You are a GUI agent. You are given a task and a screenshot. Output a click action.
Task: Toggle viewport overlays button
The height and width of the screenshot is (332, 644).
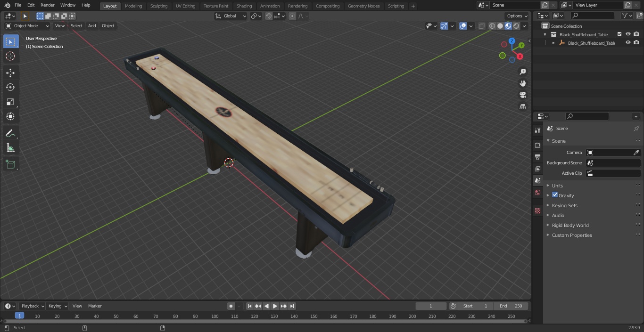click(463, 26)
